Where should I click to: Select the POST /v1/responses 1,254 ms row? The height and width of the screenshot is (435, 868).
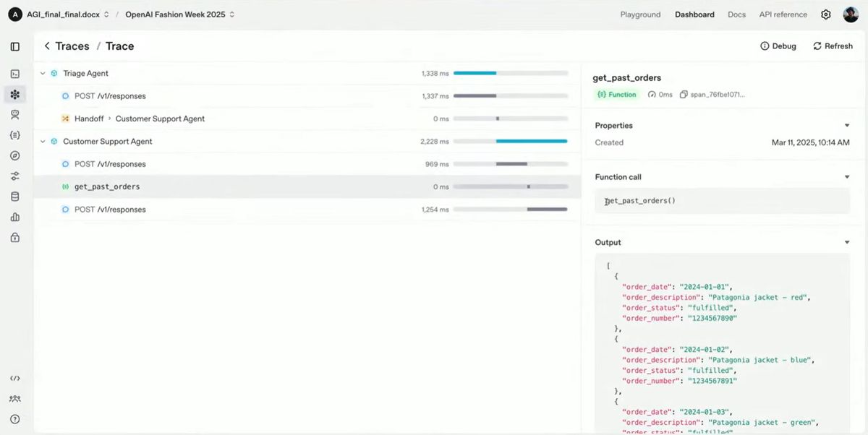307,209
